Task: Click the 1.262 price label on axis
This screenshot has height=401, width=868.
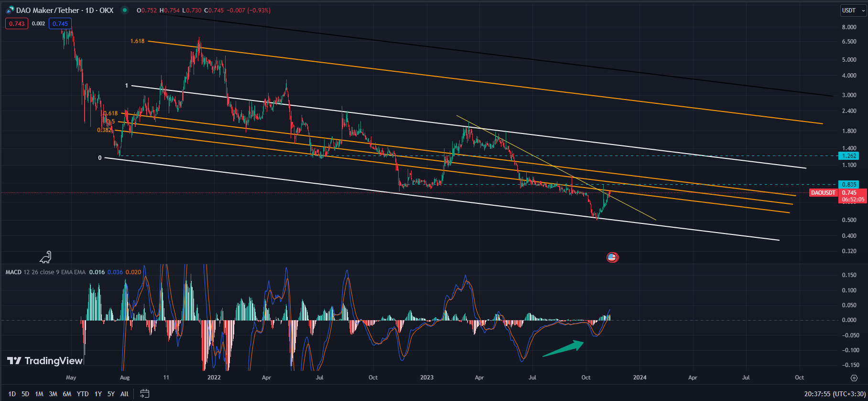Action: click(849, 156)
